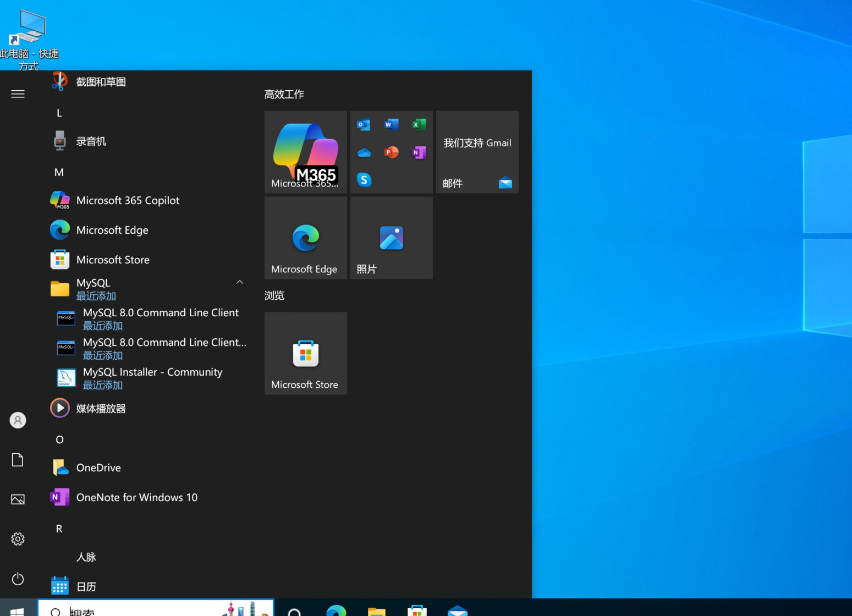Click the user account icon
The height and width of the screenshot is (616, 852).
click(x=18, y=420)
